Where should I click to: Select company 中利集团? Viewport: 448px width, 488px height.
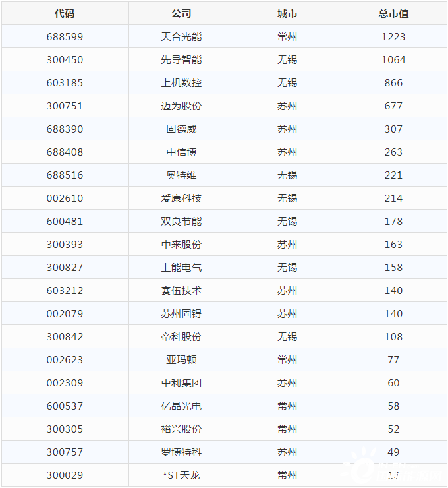click(182, 382)
